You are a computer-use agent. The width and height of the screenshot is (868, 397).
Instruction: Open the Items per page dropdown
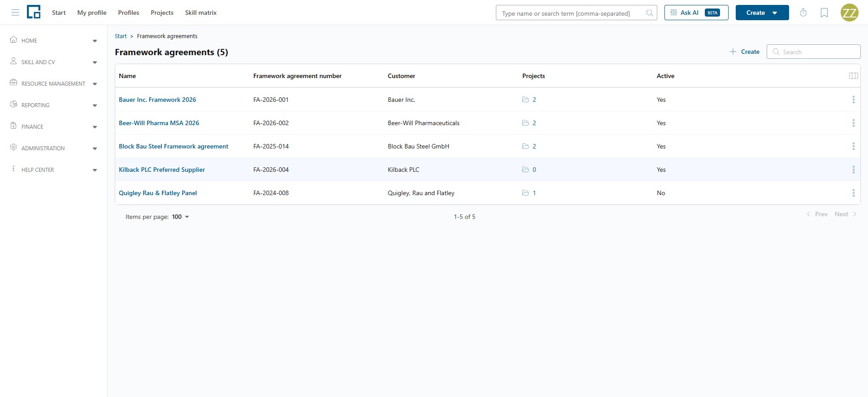(180, 217)
